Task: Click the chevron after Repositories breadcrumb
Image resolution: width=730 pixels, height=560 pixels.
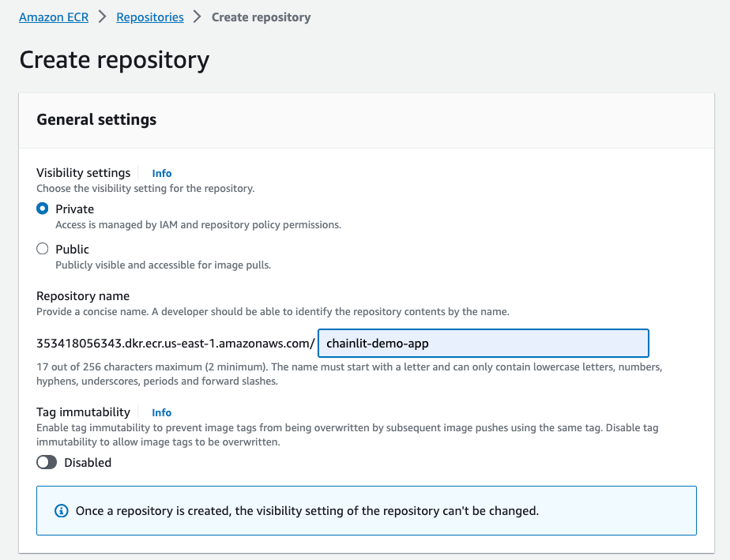Action: pyautogui.click(x=197, y=17)
